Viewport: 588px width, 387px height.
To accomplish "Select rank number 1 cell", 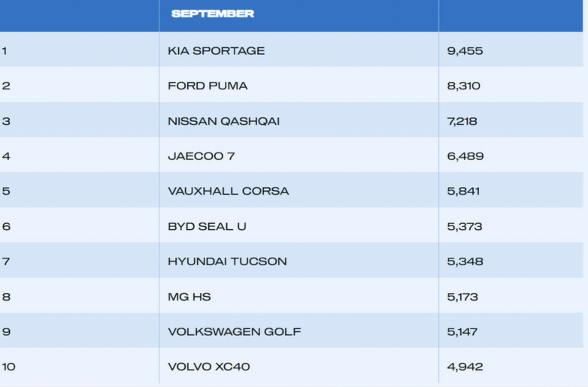I will tap(5, 51).
